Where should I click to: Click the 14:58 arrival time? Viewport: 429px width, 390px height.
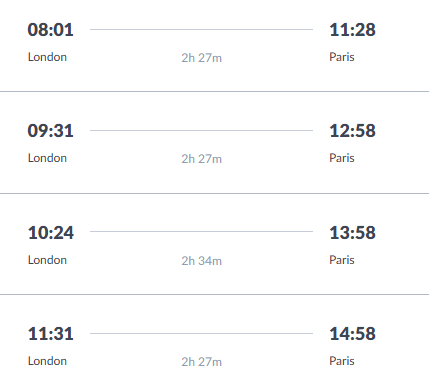point(352,334)
